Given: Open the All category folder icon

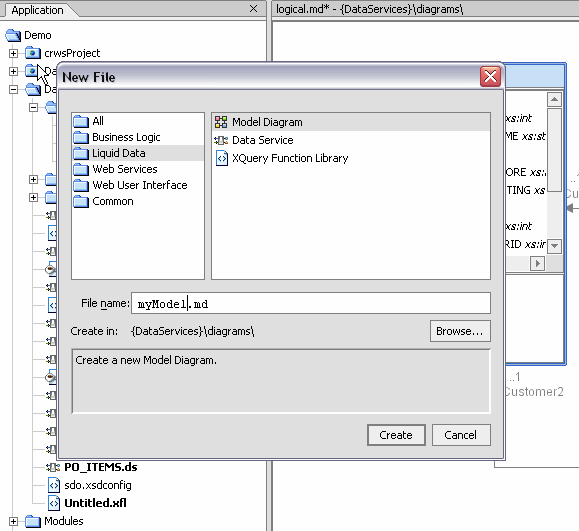Looking at the screenshot, I should click(x=81, y=121).
